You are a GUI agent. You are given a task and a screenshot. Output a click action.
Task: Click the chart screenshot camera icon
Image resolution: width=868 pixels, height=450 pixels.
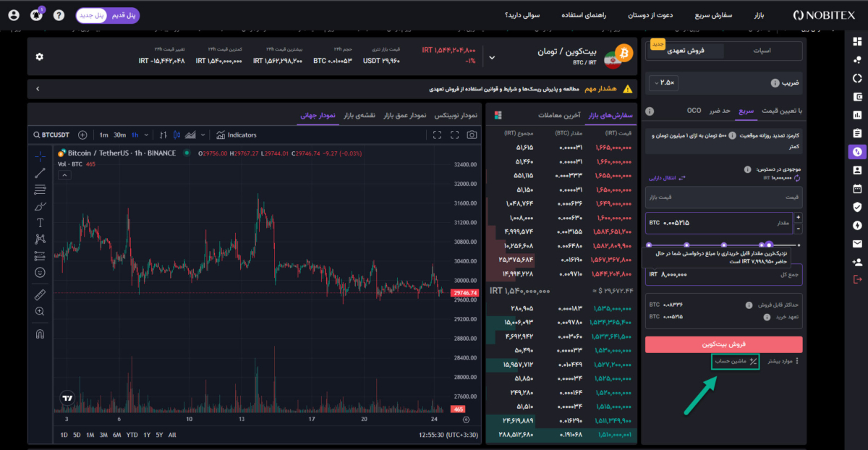(x=472, y=135)
